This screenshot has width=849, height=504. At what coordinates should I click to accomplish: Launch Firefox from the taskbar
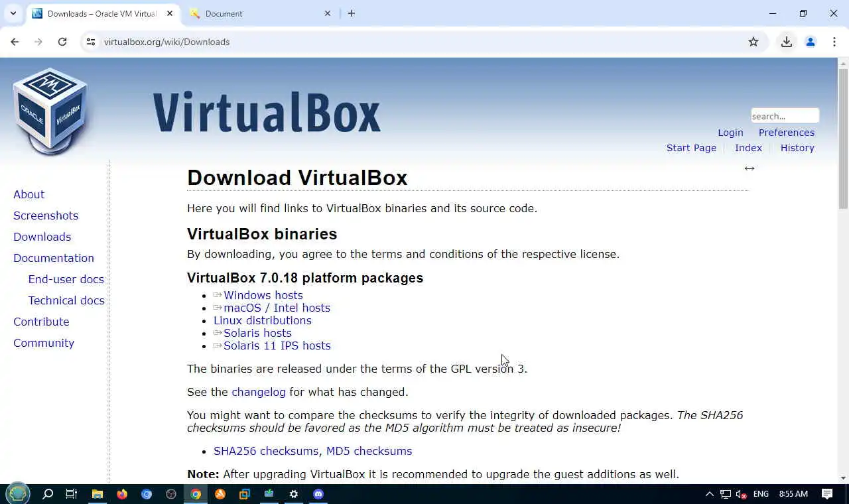pyautogui.click(x=122, y=494)
